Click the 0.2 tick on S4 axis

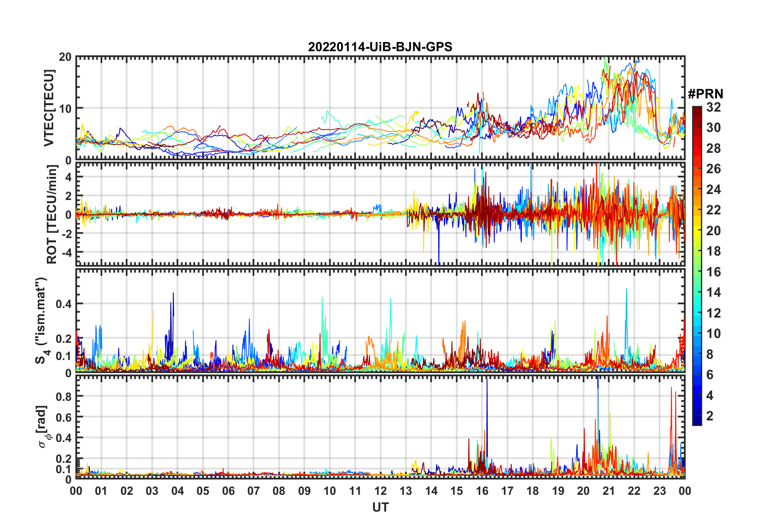click(x=64, y=338)
